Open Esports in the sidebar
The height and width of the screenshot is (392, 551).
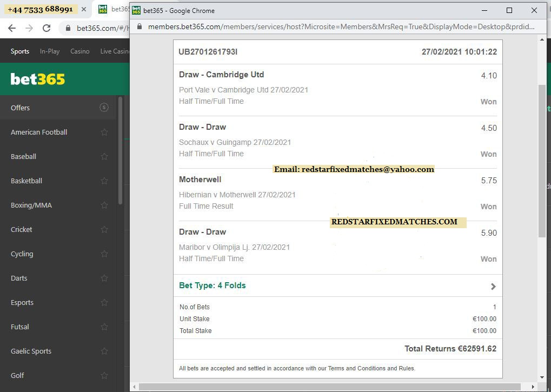(58, 302)
